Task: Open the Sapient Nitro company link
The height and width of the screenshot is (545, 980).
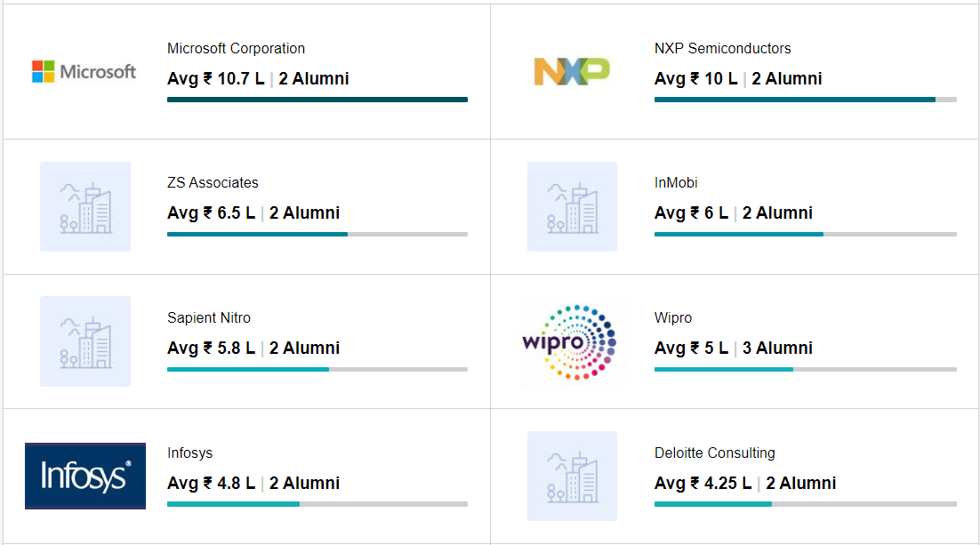Action: [x=209, y=317]
